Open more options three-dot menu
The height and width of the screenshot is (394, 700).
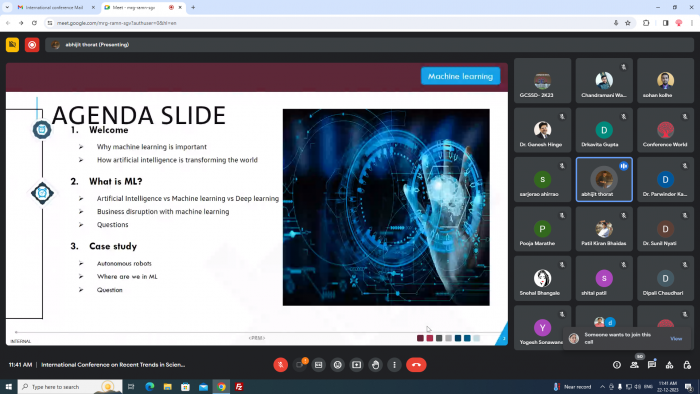394,365
